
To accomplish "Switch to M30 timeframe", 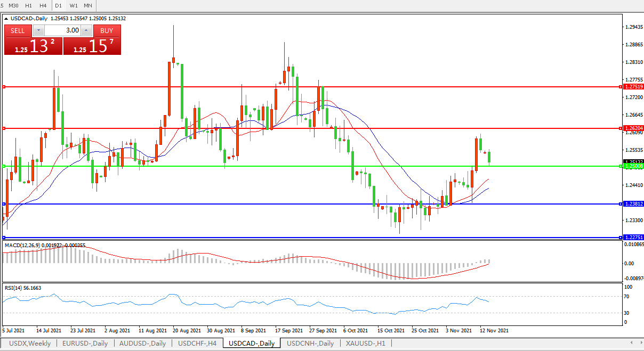I will tap(14, 5).
